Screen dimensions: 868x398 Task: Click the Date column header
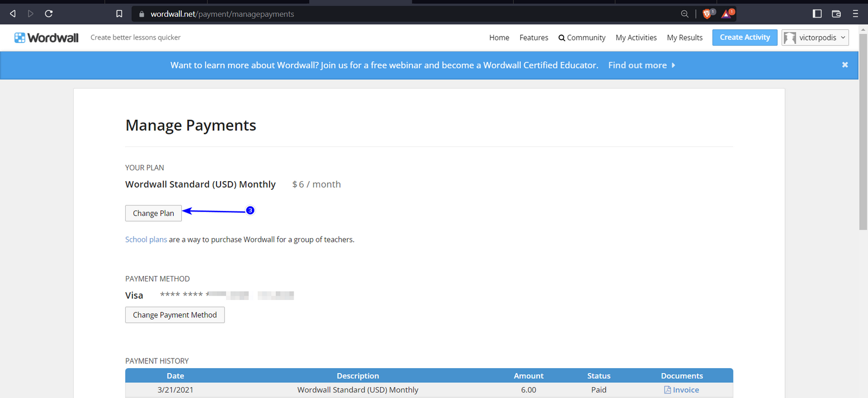point(175,376)
